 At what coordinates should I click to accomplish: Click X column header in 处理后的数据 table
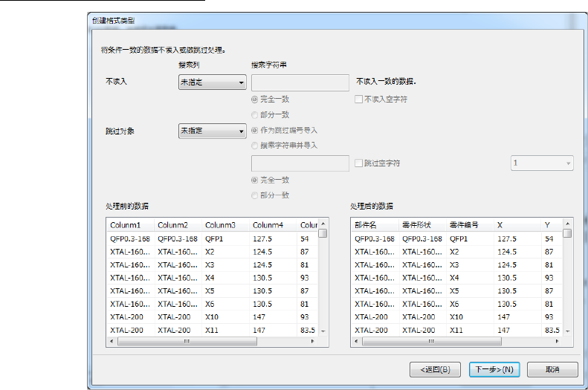[x=517, y=225]
